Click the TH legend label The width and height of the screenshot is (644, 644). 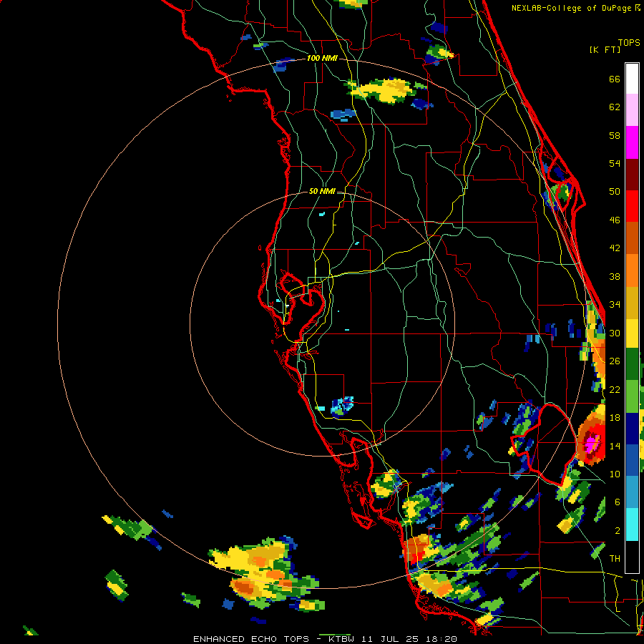click(x=615, y=559)
